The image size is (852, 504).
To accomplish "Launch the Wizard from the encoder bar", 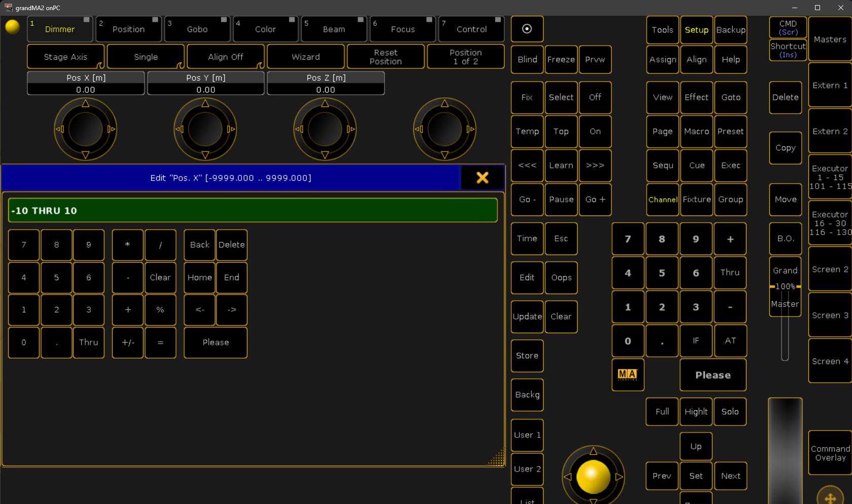I will coord(305,56).
